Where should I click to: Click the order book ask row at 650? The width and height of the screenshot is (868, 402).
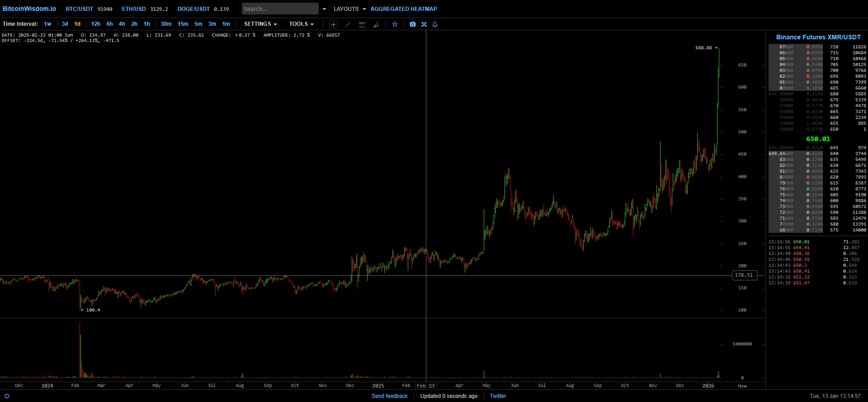click(x=817, y=129)
